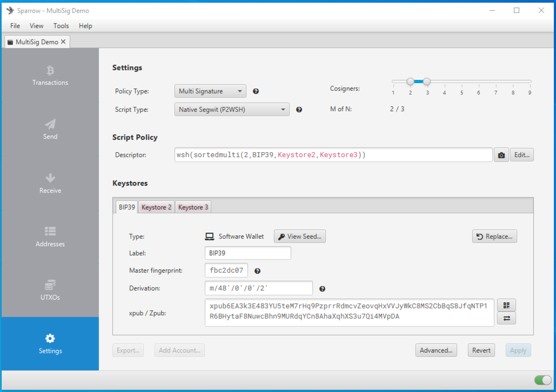Open the Script Type dropdown
The height and width of the screenshot is (392, 556).
pyautogui.click(x=232, y=110)
